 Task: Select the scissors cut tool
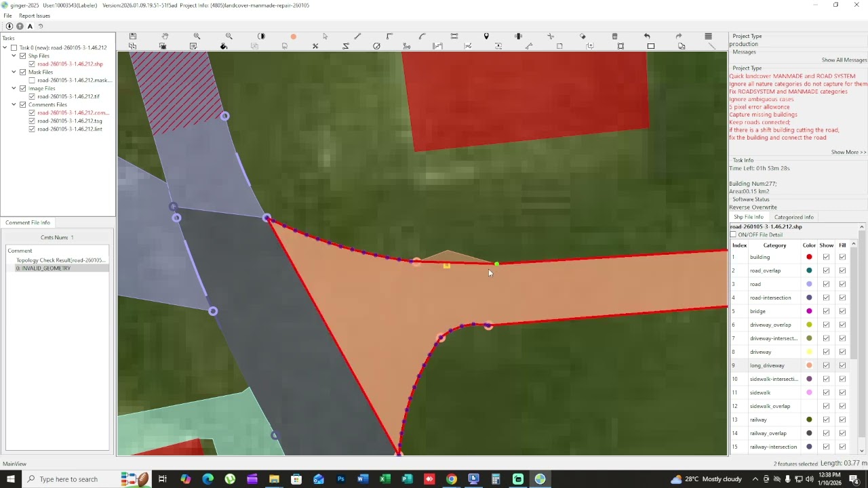551,36
